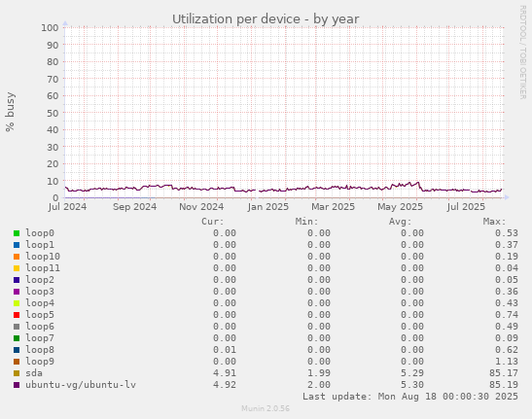532x419 pixels.
Task: Click the loop10 orange color swatch
Action: (x=17, y=257)
